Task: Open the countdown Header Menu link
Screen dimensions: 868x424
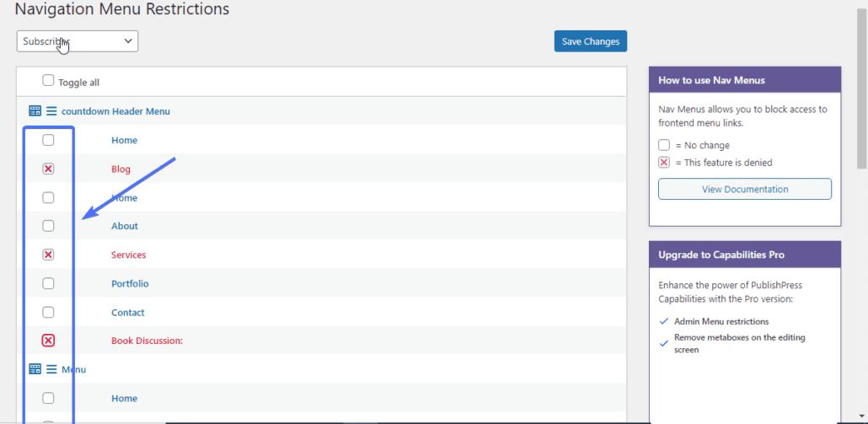Action: click(x=115, y=111)
